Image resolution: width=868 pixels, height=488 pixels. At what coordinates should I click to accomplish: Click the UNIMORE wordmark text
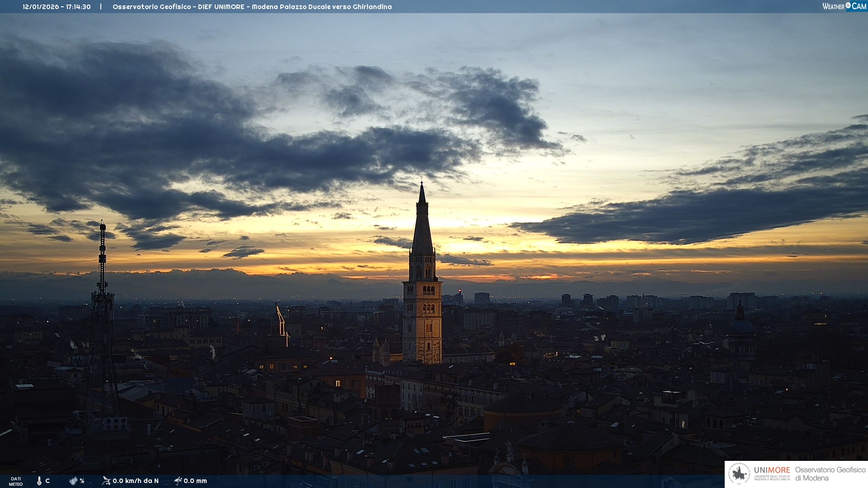click(772, 470)
